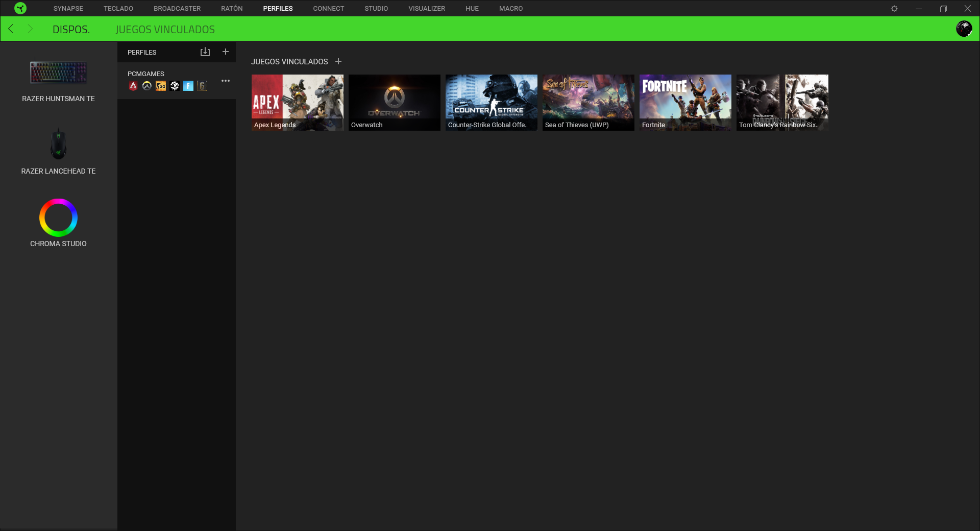Screen dimensions: 980x531
Task: Click Sea of Thieves skull icon in profile
Action: click(x=175, y=86)
